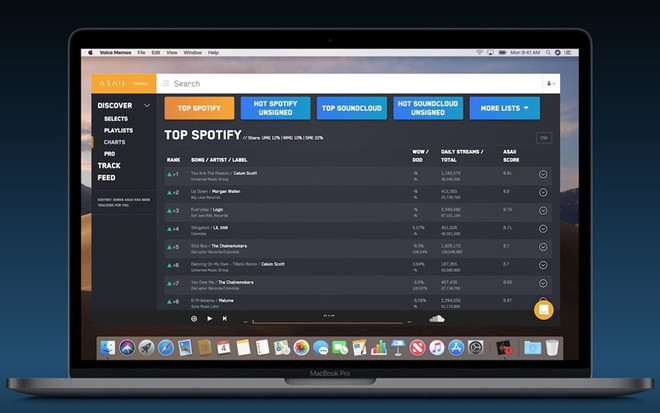Switch to Hot Spotify Unsigned list

(275, 108)
